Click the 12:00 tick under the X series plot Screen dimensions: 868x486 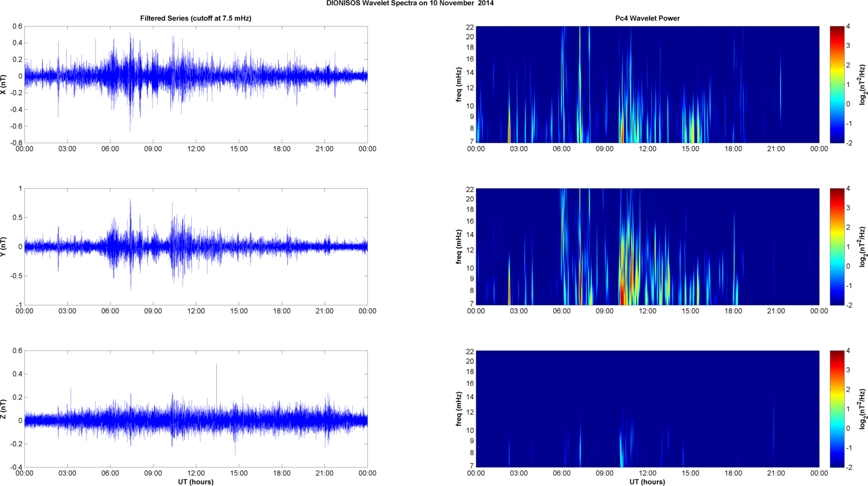click(x=196, y=149)
